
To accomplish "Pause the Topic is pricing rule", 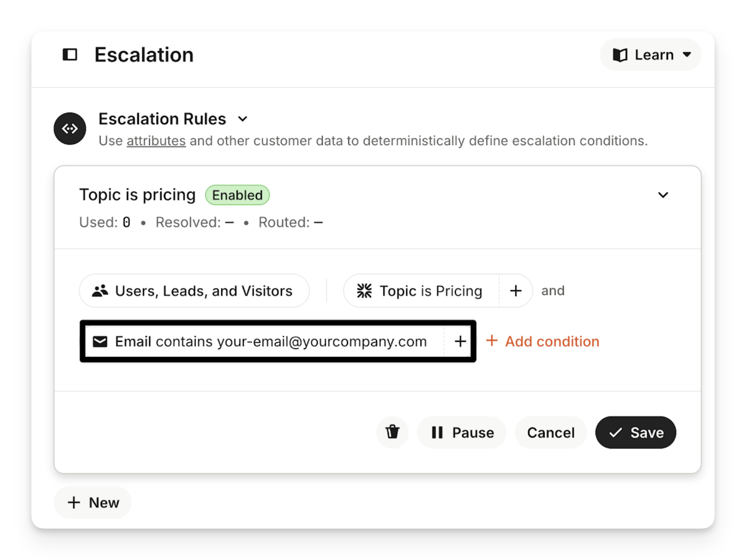I will (462, 432).
